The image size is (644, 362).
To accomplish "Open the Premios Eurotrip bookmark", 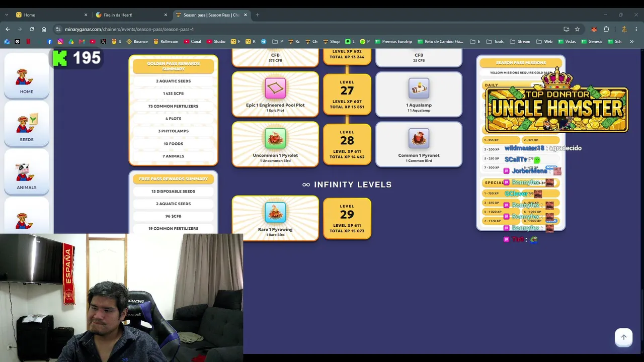I will (x=393, y=41).
